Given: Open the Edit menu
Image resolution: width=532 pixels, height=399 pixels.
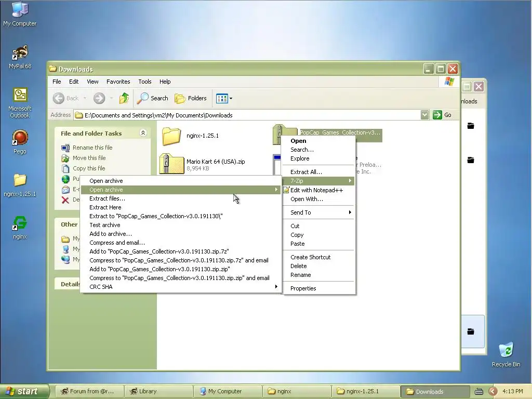Looking at the screenshot, I should pos(74,82).
